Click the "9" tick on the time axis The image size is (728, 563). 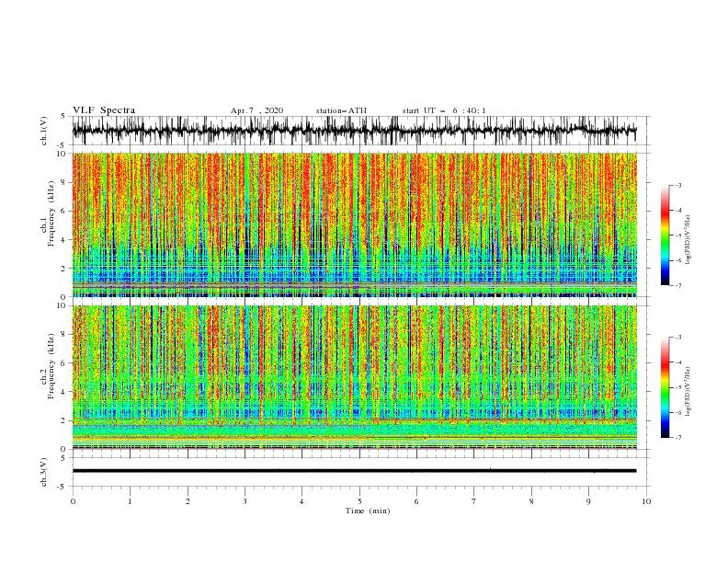point(588,501)
